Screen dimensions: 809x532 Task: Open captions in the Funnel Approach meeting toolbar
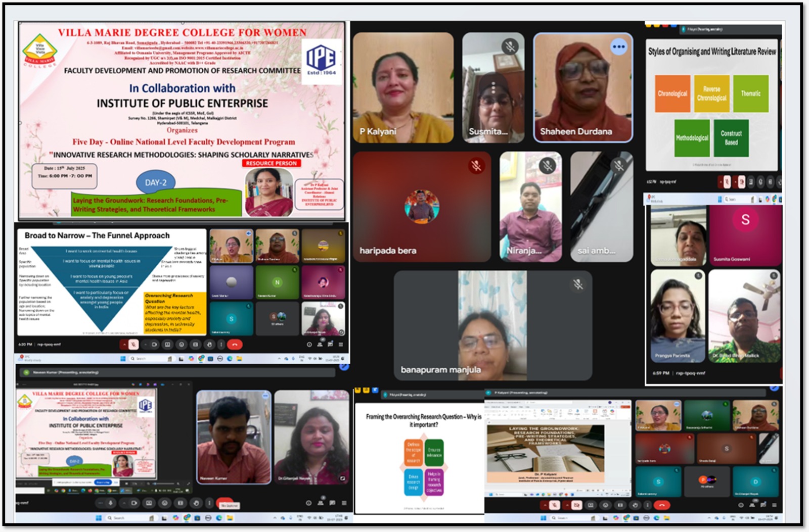coord(167,345)
